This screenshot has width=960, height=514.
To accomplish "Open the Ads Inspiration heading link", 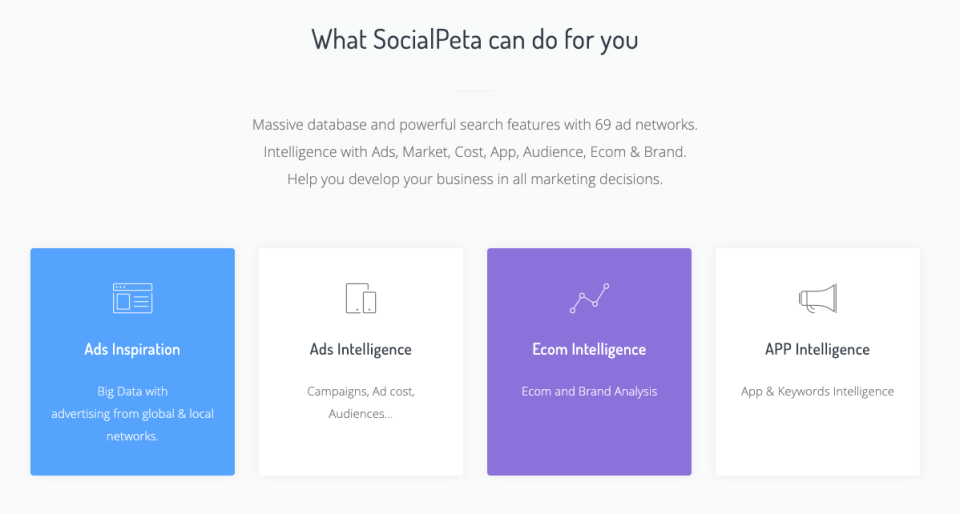I will 132,349.
